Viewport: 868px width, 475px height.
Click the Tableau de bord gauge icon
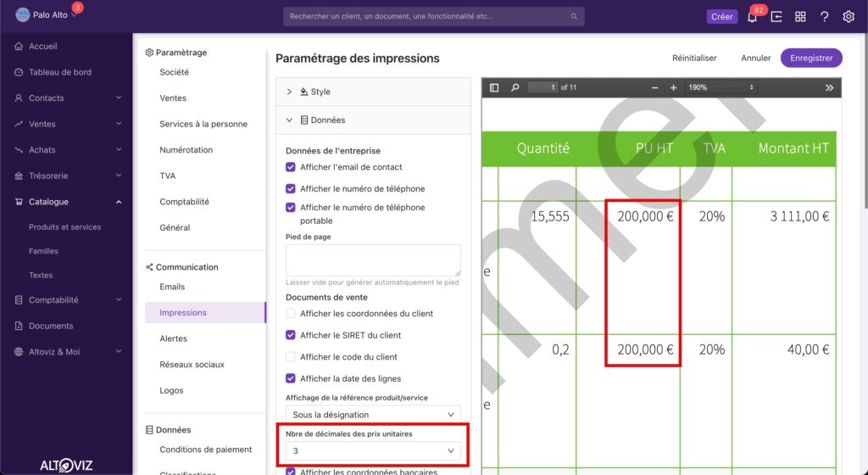[x=19, y=72]
